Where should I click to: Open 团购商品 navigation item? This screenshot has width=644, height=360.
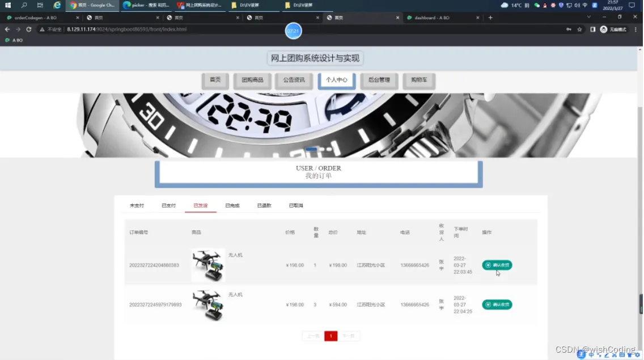pos(252,80)
